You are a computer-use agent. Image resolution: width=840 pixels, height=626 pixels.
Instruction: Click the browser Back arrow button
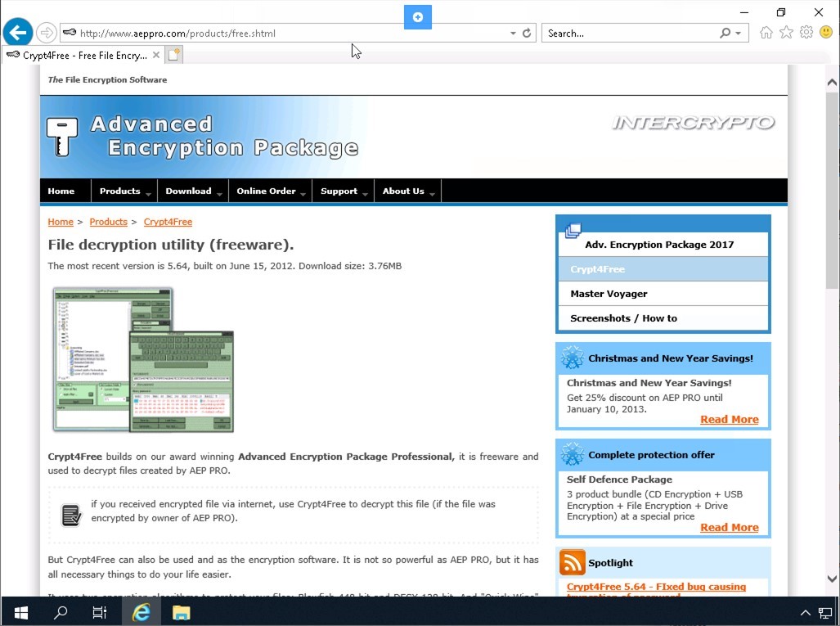pyautogui.click(x=17, y=33)
